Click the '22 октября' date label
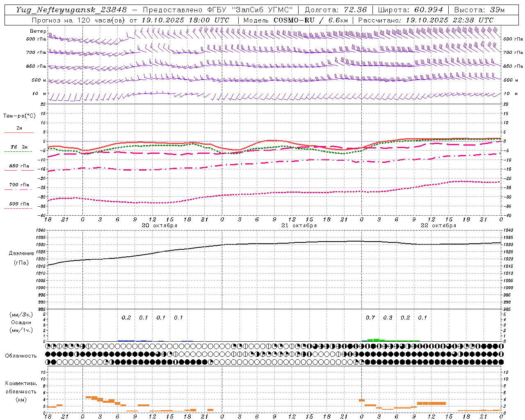 click(x=438, y=226)
